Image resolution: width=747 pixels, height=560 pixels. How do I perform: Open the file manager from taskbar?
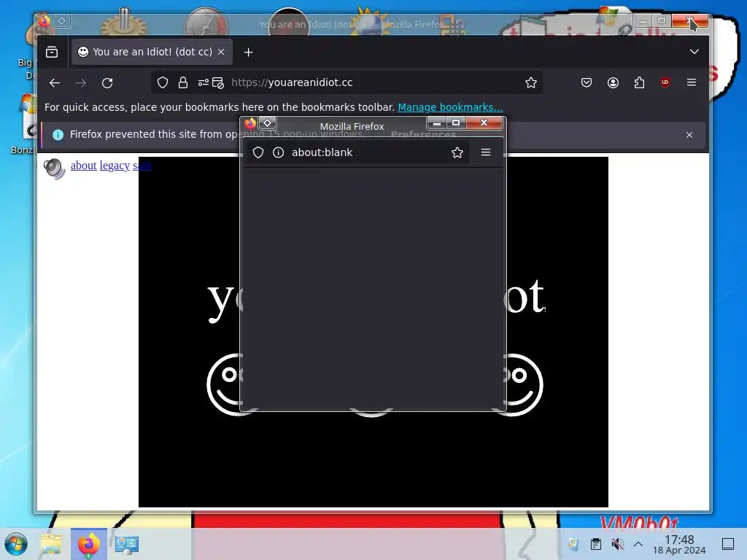pos(51,544)
